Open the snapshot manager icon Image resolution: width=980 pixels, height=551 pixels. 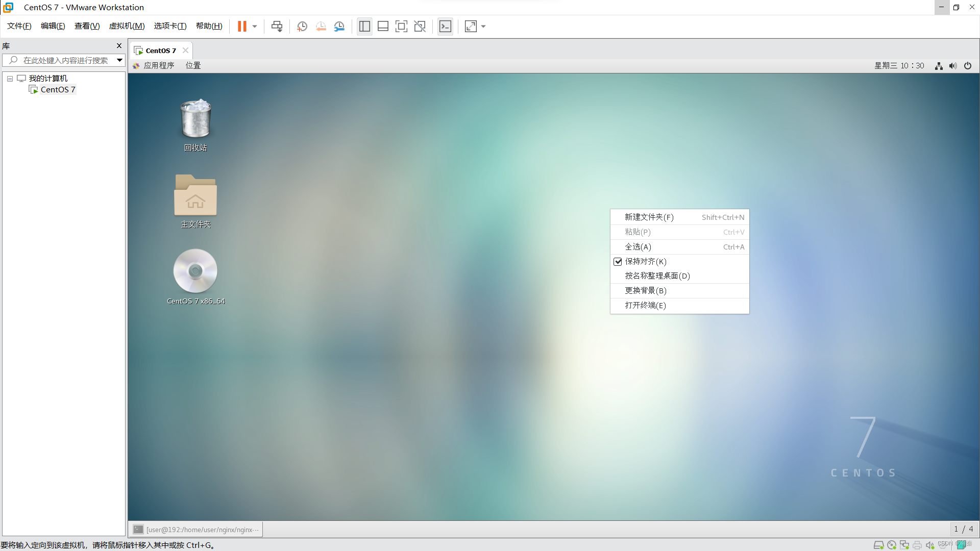coord(339,27)
